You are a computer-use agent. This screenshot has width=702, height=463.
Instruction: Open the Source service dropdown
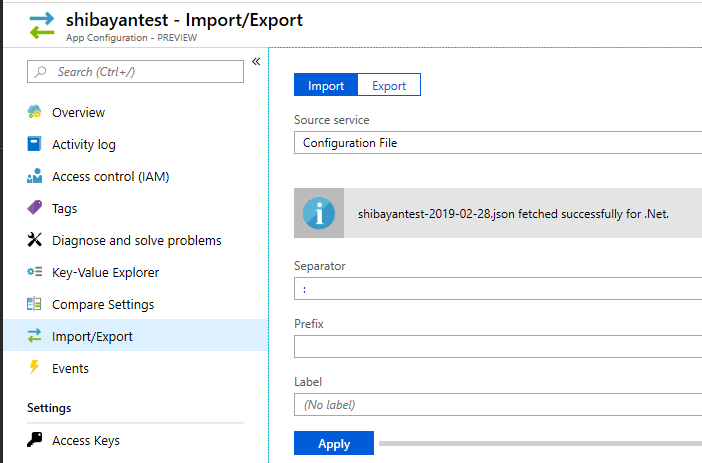(x=498, y=143)
